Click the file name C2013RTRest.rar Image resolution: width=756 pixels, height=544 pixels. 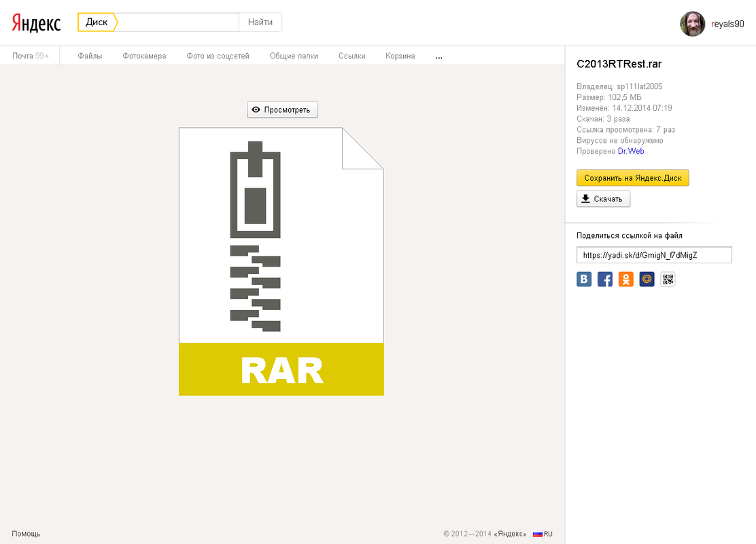(x=619, y=64)
